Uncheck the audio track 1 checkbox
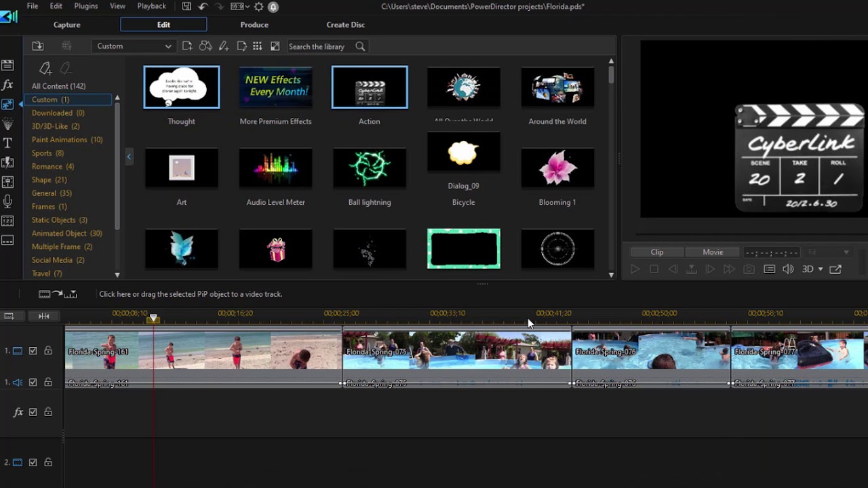The width and height of the screenshot is (868, 488). tap(33, 382)
